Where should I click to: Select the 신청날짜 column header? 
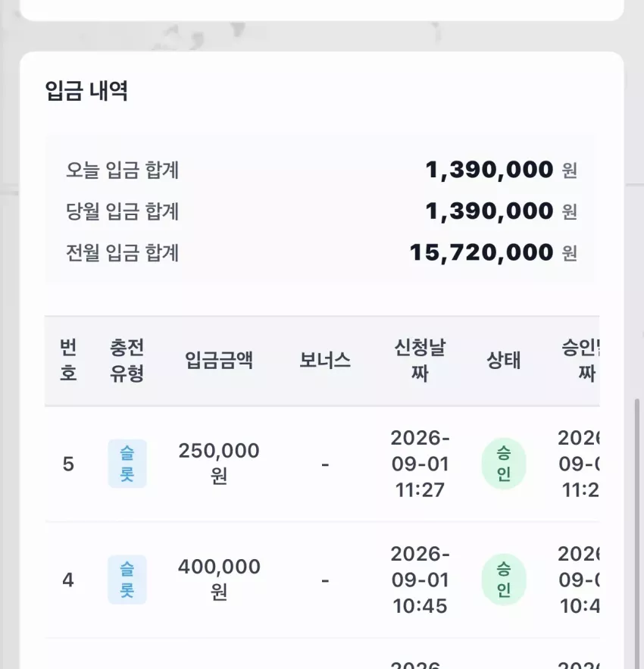point(420,361)
